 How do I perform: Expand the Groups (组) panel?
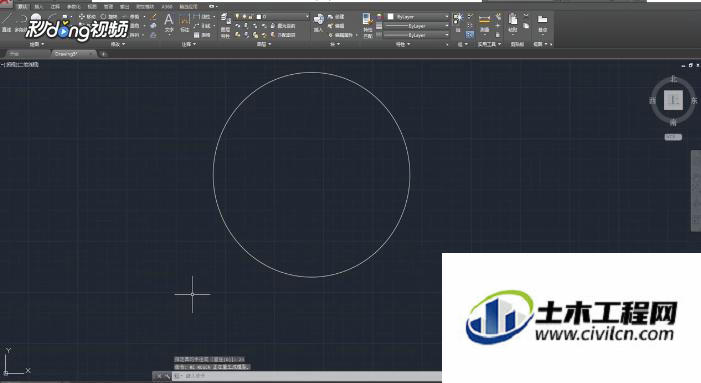462,44
